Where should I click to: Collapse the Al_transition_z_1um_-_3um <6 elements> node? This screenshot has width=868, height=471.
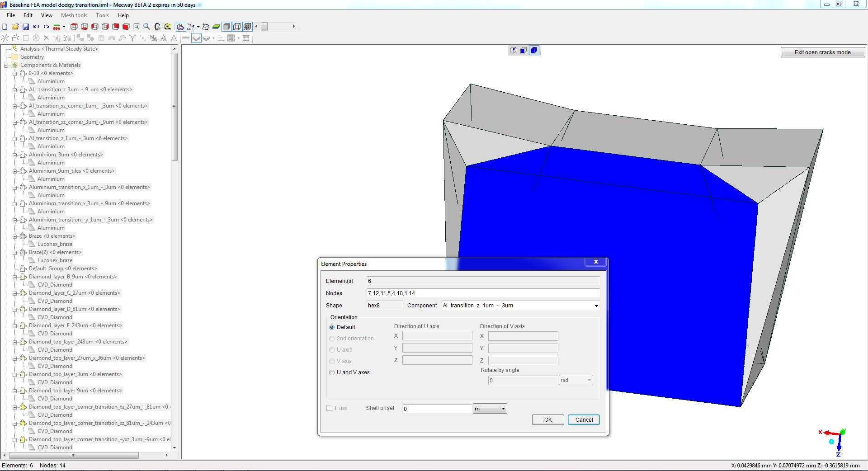click(x=15, y=138)
